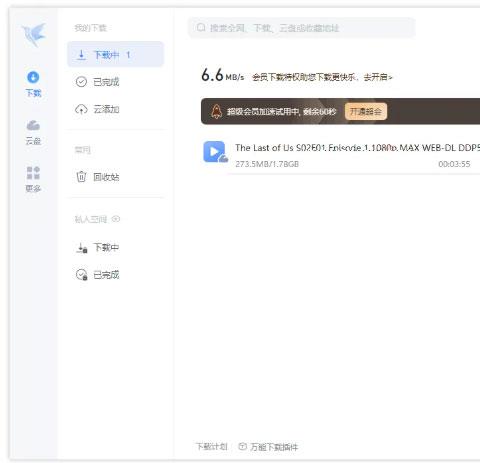Click the 273.5MB/1.78GB progress text
The width and height of the screenshot is (480, 463).
pos(267,164)
